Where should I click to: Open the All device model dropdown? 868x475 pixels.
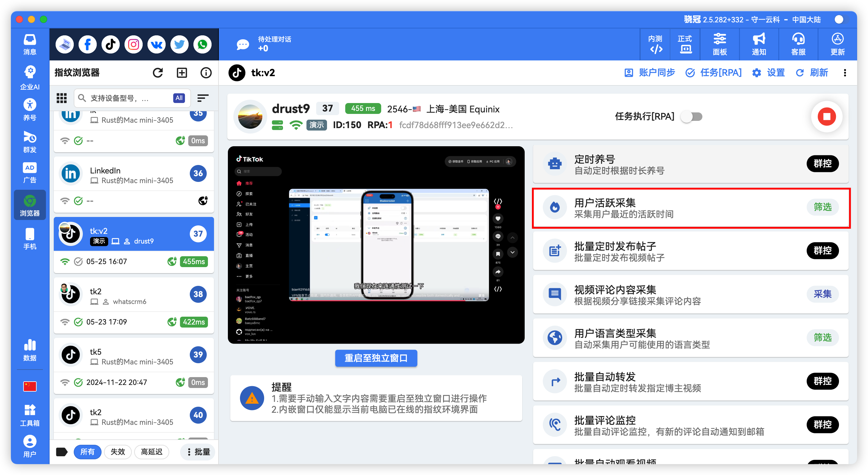pyautogui.click(x=179, y=98)
